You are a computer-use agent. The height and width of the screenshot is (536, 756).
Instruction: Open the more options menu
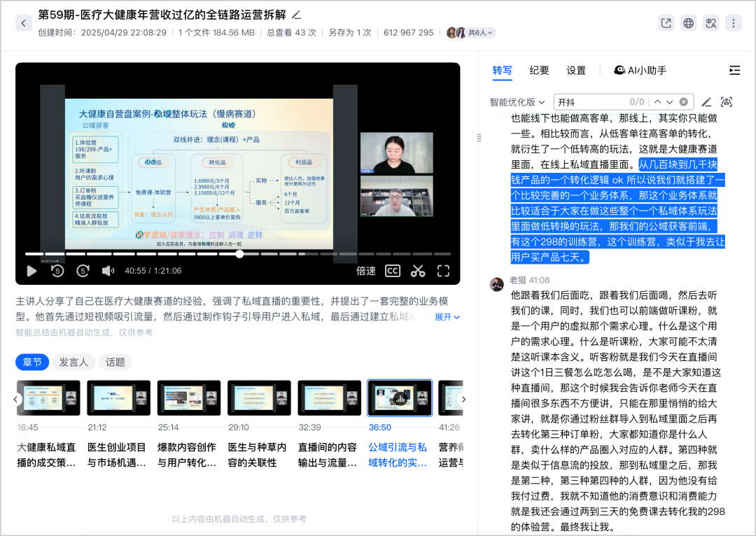coord(734,23)
